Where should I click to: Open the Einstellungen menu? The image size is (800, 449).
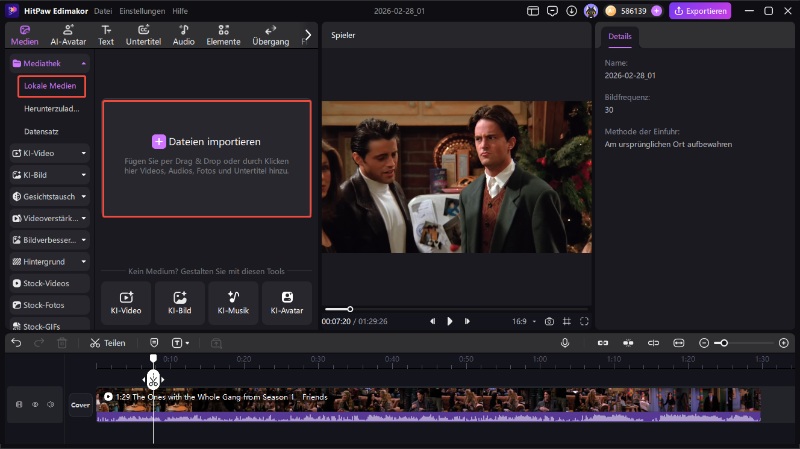click(x=140, y=11)
